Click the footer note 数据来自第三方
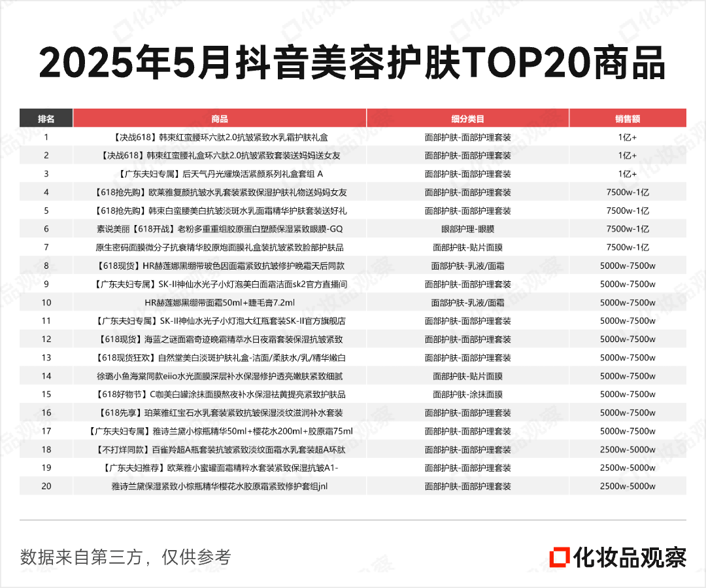The image size is (706, 588). (x=81, y=557)
